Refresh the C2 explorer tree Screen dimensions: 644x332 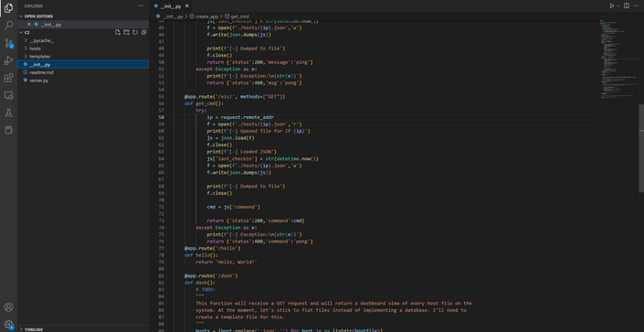(x=135, y=32)
